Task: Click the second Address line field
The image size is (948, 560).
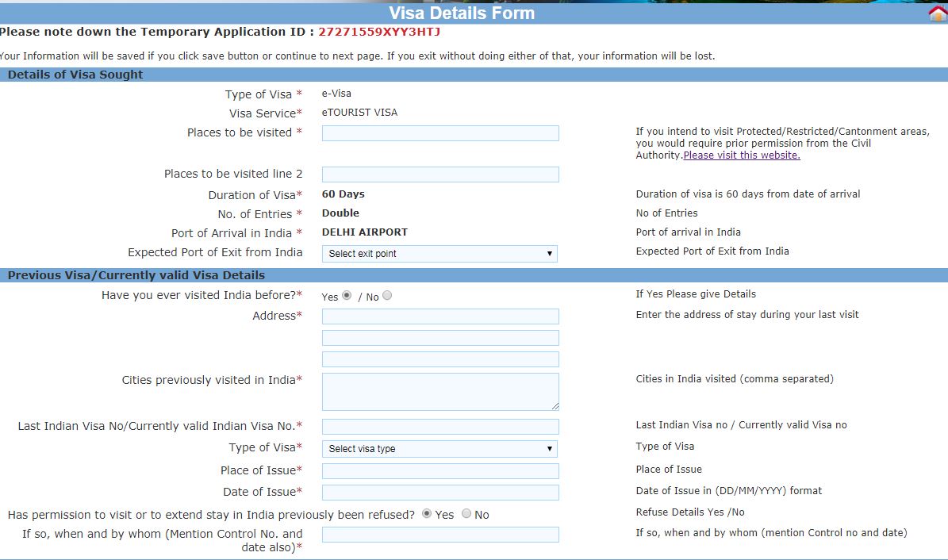Action: click(439, 337)
